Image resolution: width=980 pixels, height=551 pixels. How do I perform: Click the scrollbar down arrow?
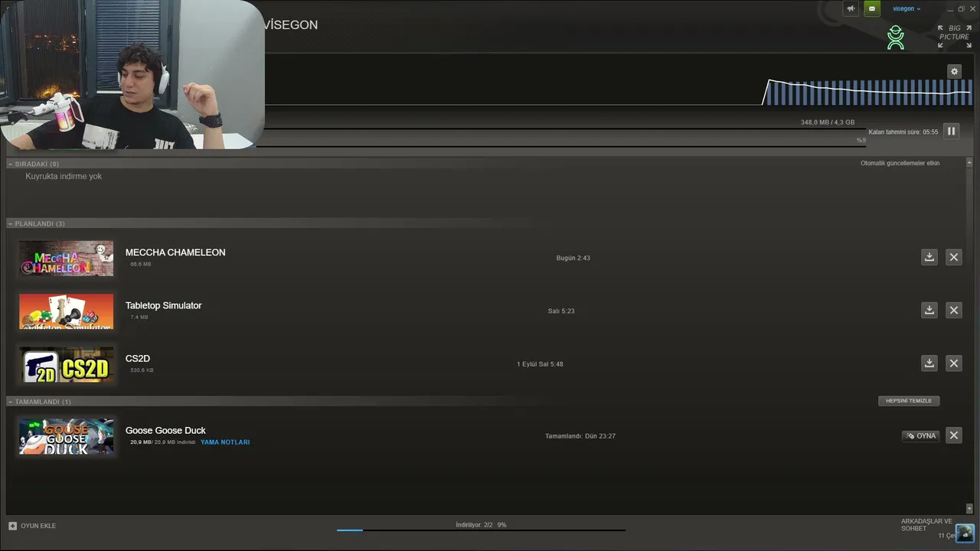tap(969, 509)
